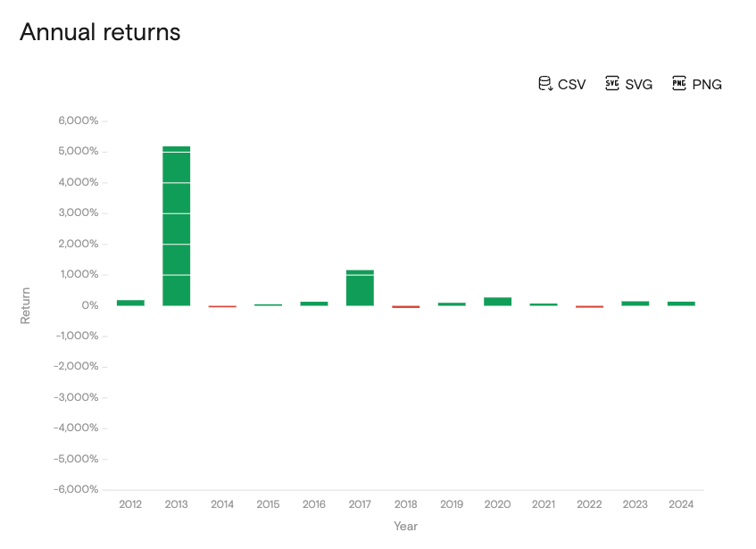The width and height of the screenshot is (756, 549).
Task: Click the 2015 x-axis year label
Action: 268,504
